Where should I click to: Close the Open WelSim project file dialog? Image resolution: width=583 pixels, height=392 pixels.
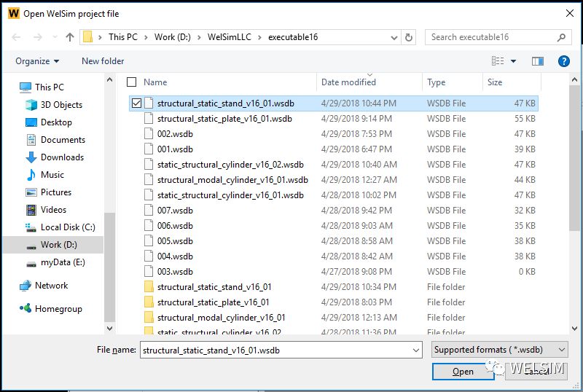pyautogui.click(x=569, y=13)
